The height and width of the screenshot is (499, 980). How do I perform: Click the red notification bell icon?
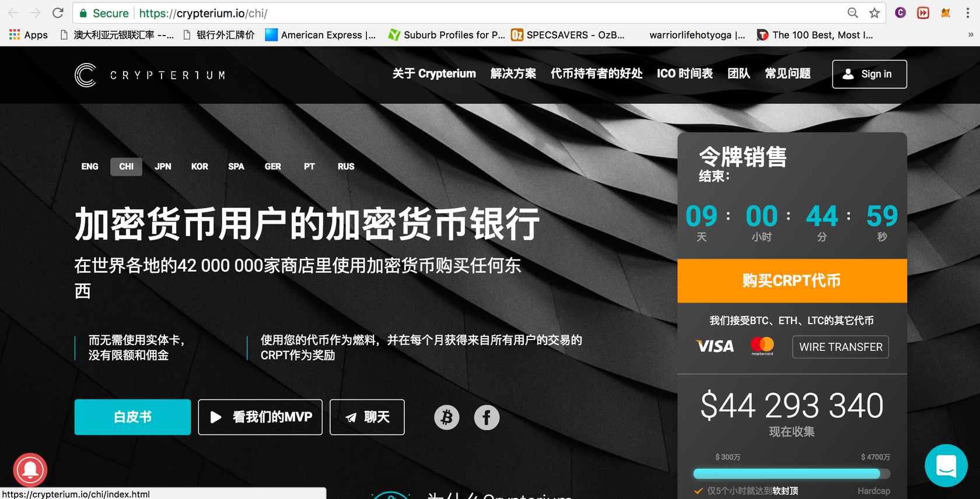(x=30, y=470)
